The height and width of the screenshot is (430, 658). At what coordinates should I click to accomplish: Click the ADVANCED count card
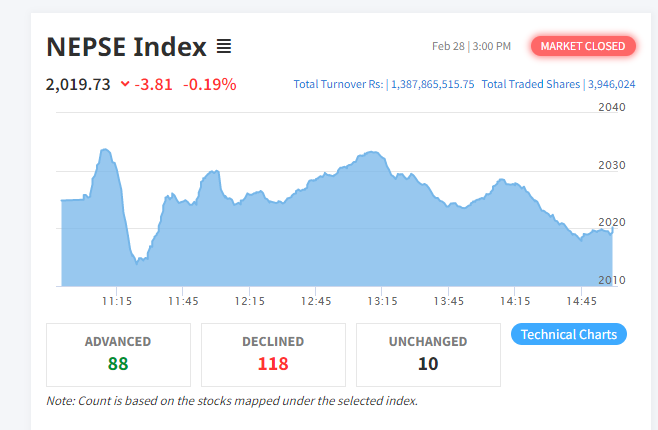118,354
